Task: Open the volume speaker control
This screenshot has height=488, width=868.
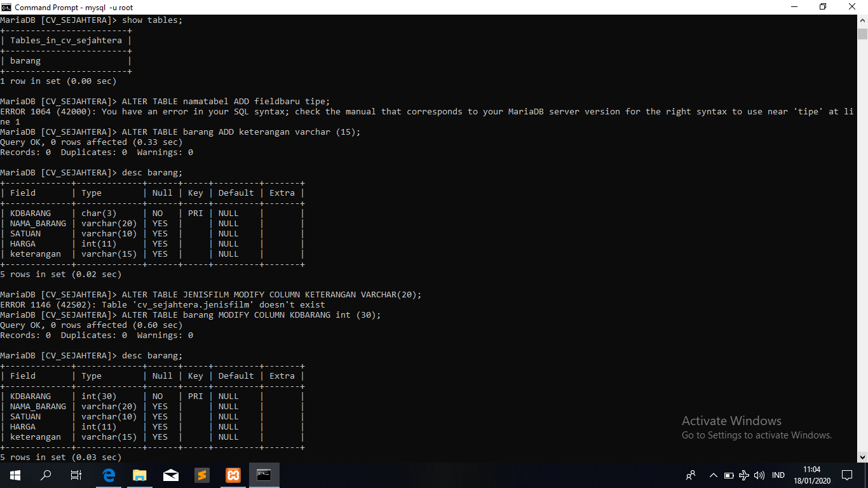Action: pyautogui.click(x=759, y=475)
